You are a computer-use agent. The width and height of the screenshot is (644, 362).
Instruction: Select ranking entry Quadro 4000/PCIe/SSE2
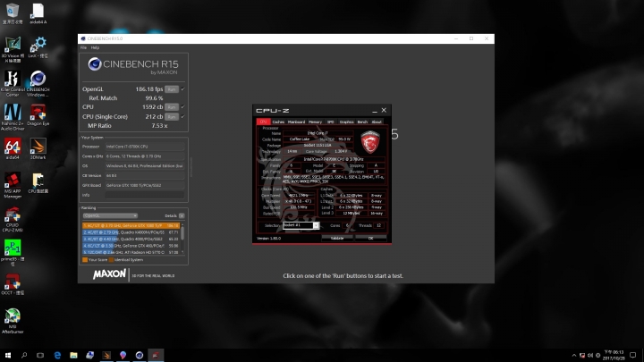coord(131,239)
